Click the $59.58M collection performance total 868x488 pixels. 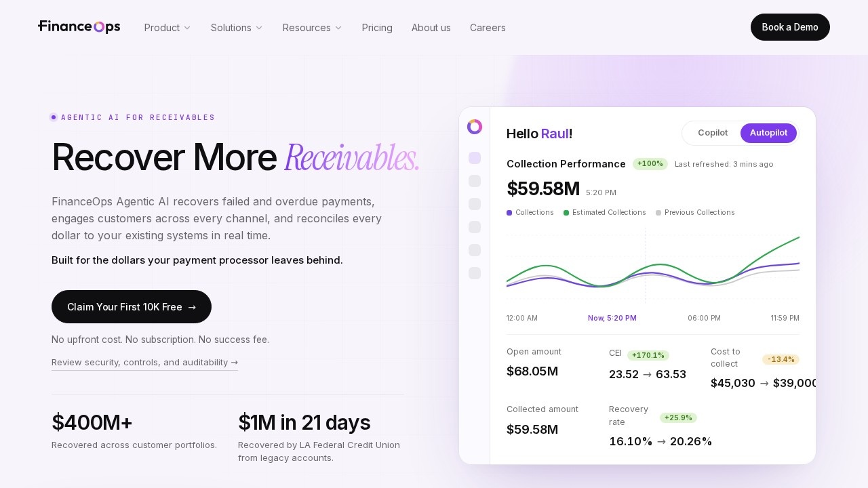pyautogui.click(x=543, y=189)
